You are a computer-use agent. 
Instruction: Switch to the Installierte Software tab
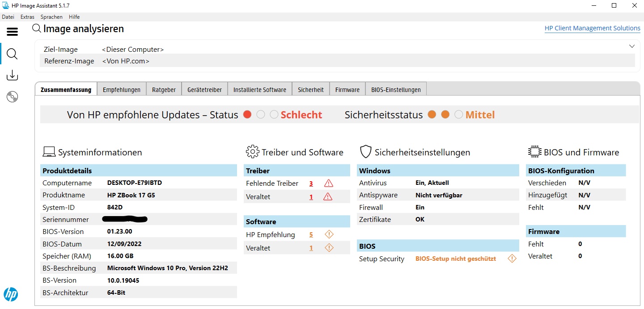point(260,89)
